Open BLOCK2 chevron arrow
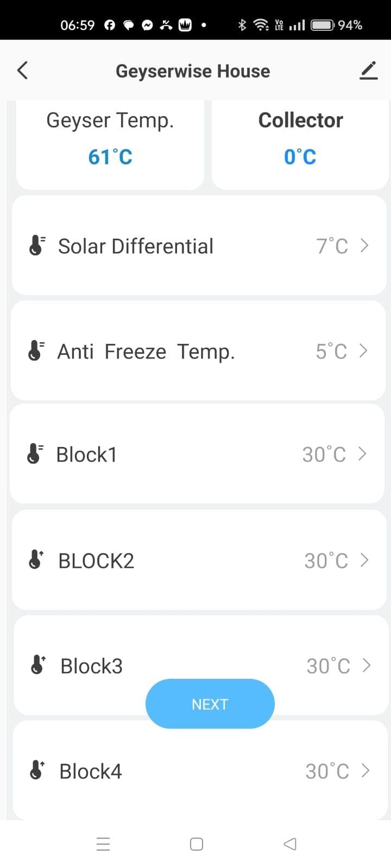The width and height of the screenshot is (391, 868). click(364, 560)
